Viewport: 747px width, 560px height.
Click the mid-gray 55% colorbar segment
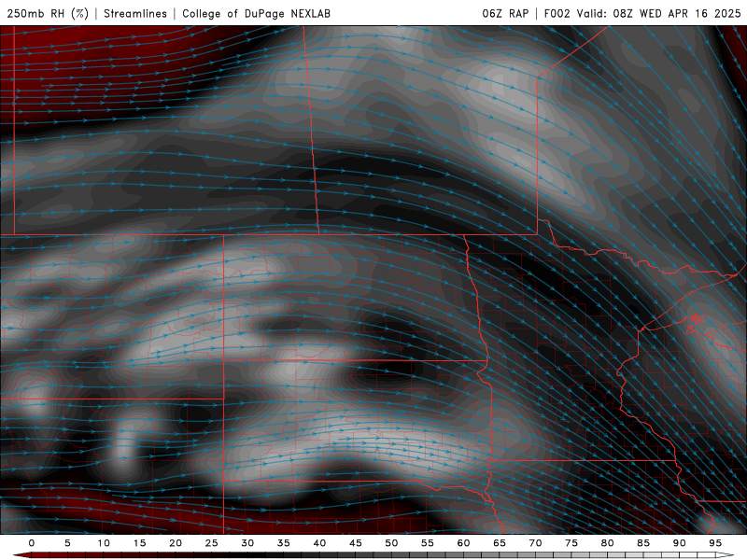436,555
